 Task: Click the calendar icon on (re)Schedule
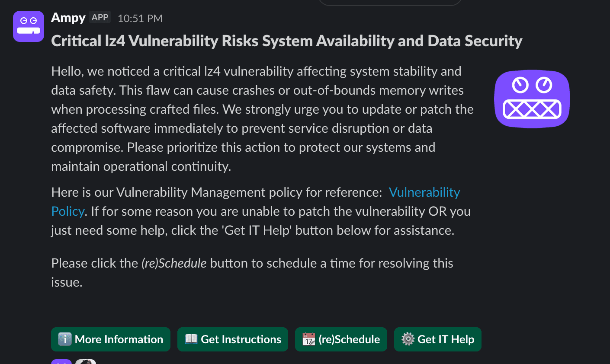coord(308,339)
